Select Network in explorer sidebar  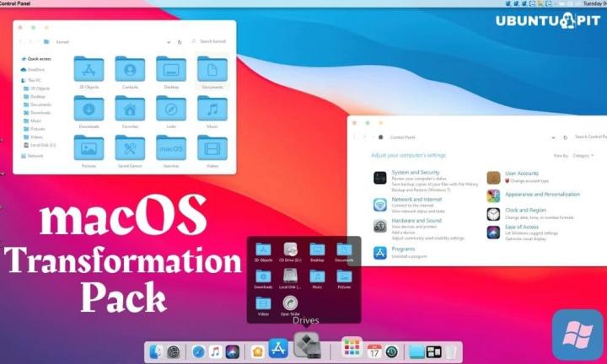coord(32,156)
